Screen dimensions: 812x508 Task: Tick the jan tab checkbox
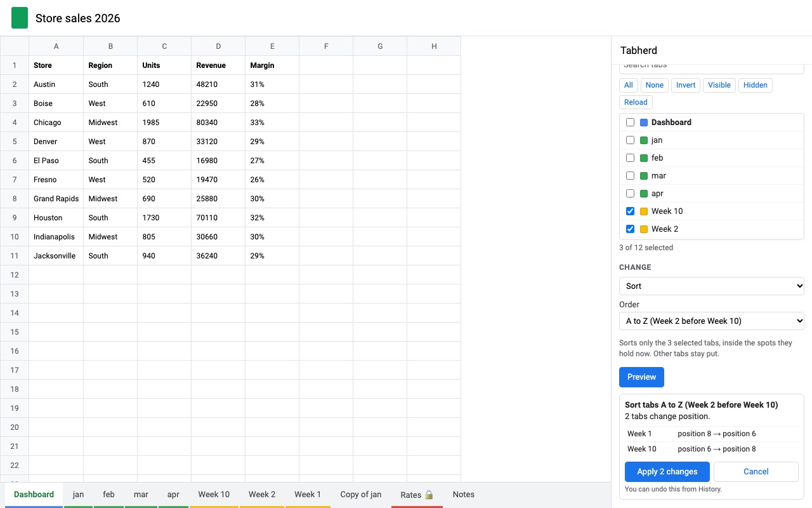(630, 140)
